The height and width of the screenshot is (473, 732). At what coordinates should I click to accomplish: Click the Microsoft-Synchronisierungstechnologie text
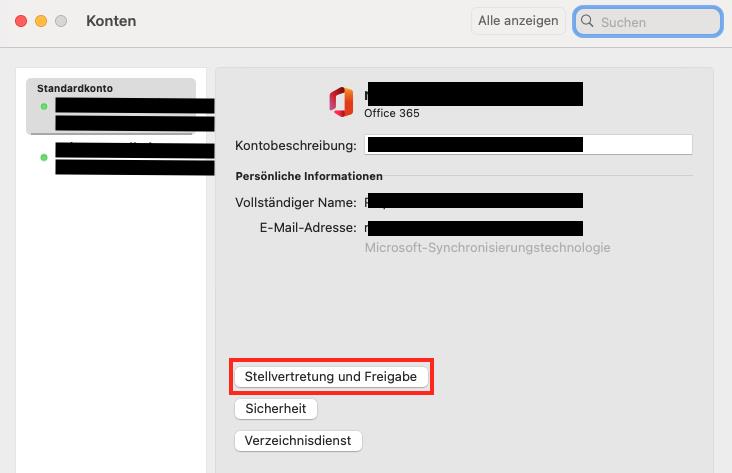487,247
